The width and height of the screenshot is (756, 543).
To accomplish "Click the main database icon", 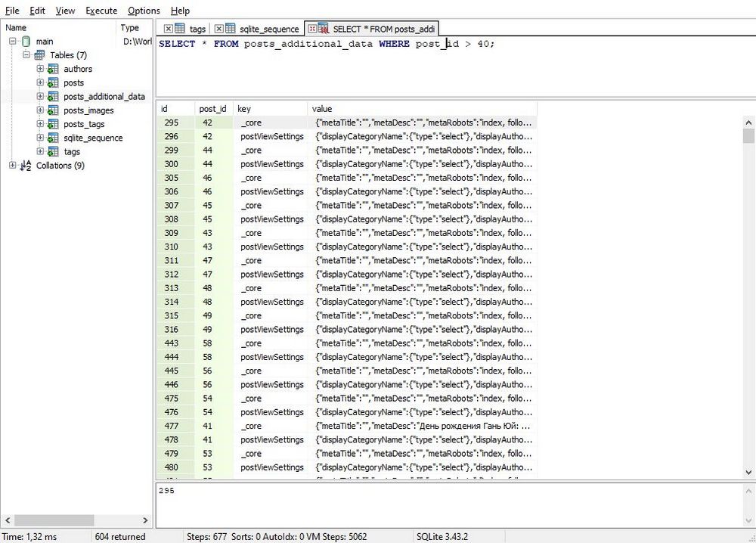I will coord(26,42).
